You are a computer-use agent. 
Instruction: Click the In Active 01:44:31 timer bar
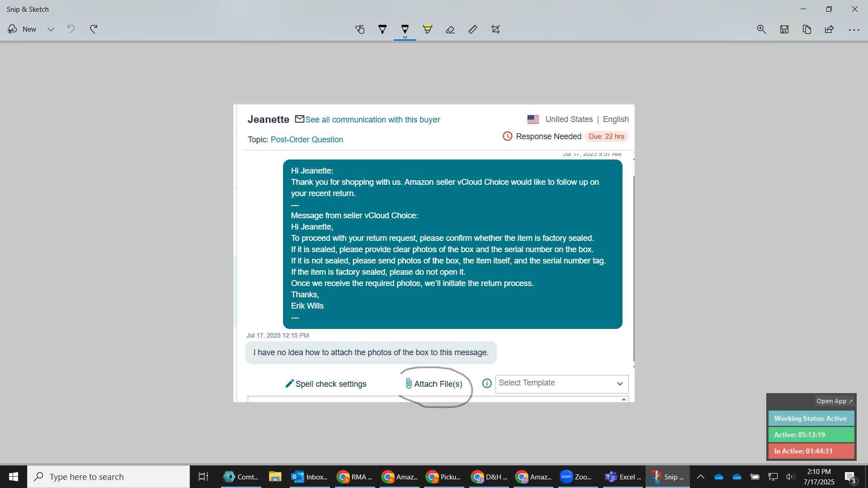tap(811, 451)
